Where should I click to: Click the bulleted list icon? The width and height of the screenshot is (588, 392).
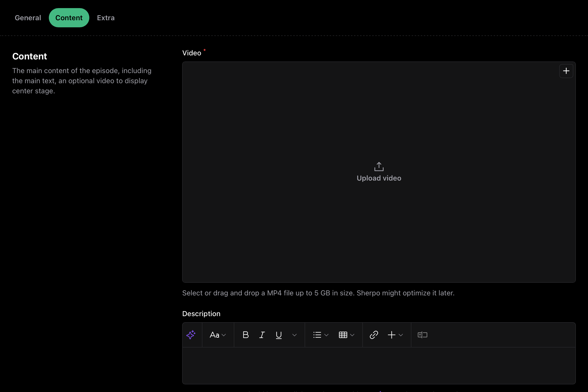tap(318, 335)
